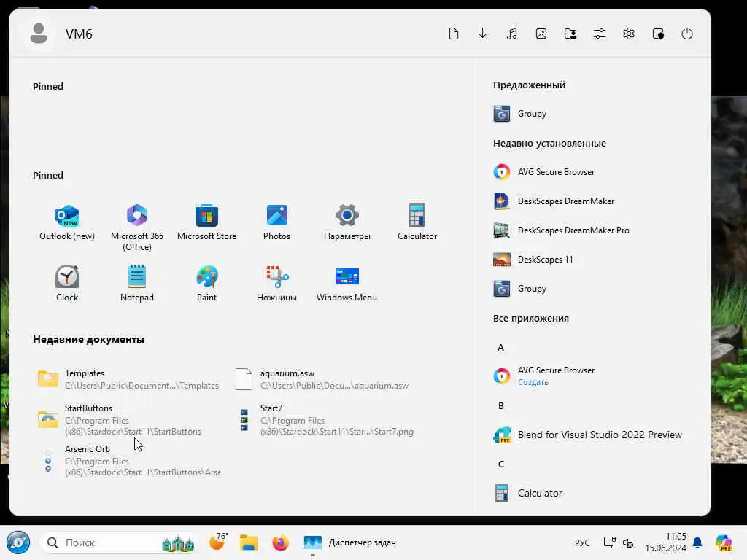Image resolution: width=747 pixels, height=560 pixels.
Task: Open the Music note icon in header
Action: 512,34
